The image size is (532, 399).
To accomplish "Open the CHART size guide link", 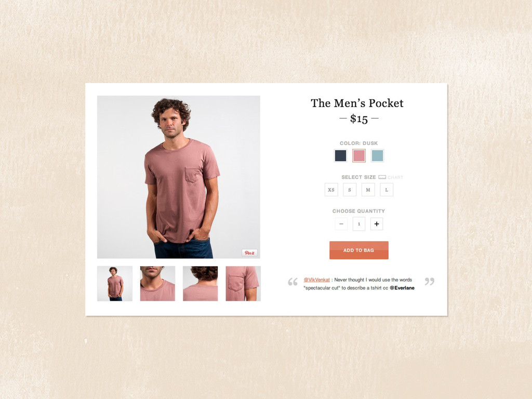I will pyautogui.click(x=395, y=178).
